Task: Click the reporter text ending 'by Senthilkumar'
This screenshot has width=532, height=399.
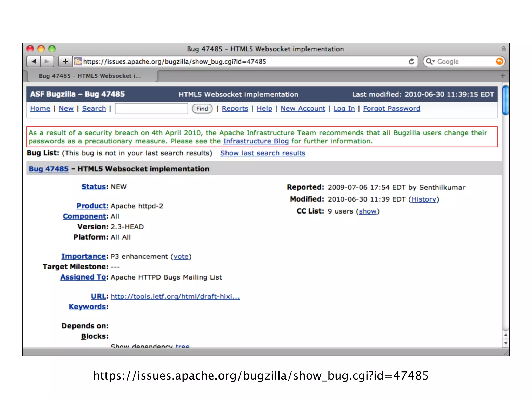Action: [x=396, y=187]
